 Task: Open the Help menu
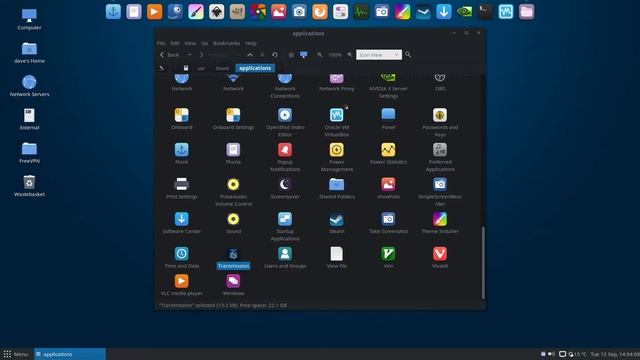coord(251,43)
